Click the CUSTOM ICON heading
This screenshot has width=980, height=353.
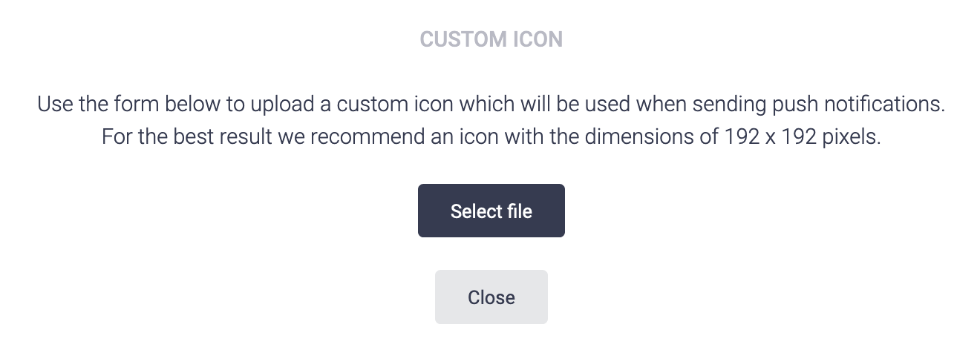[x=491, y=39]
